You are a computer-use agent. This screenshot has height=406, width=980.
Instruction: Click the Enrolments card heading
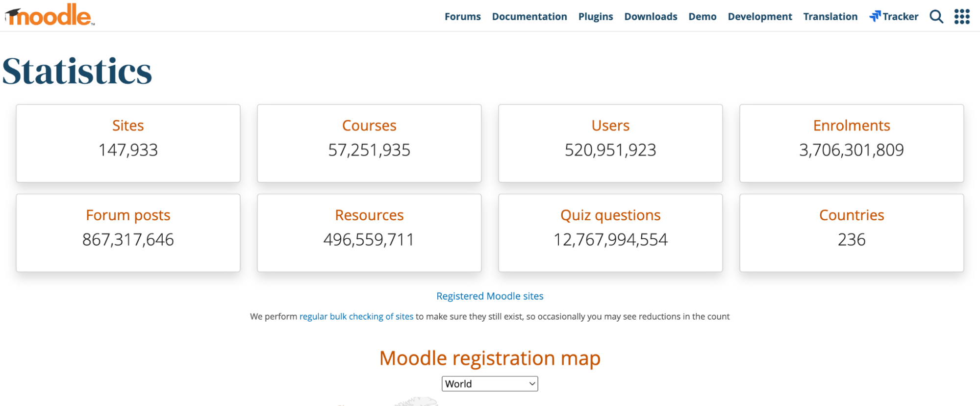click(852, 126)
